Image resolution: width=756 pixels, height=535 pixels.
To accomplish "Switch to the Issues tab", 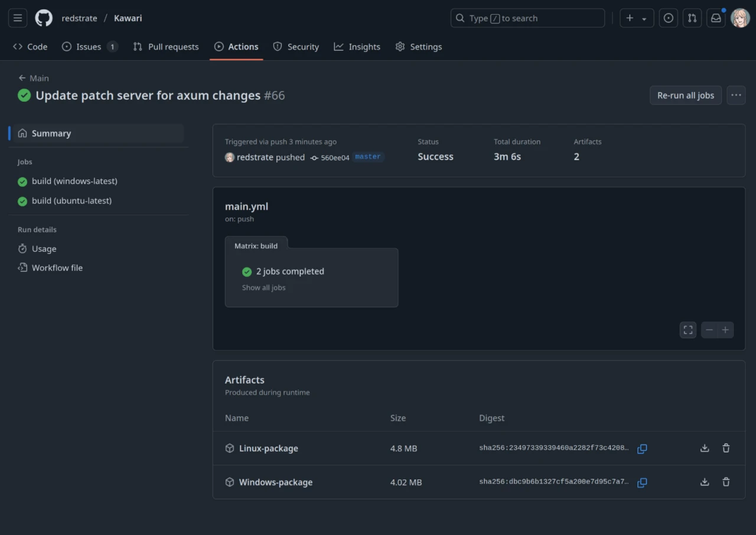I will coord(90,47).
